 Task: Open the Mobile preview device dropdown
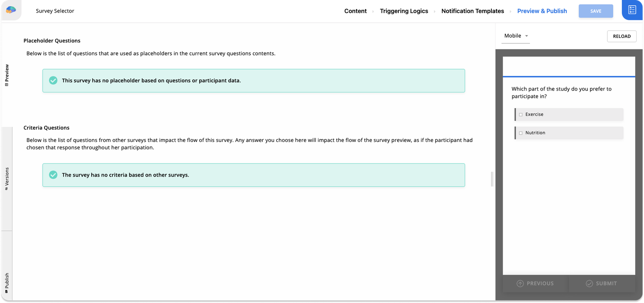(x=512, y=36)
